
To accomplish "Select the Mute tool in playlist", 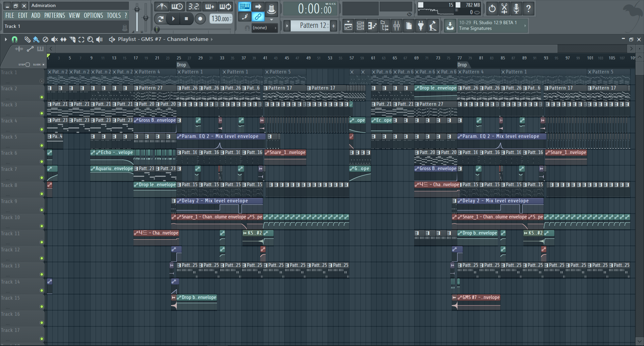I will pyautogui.click(x=54, y=39).
